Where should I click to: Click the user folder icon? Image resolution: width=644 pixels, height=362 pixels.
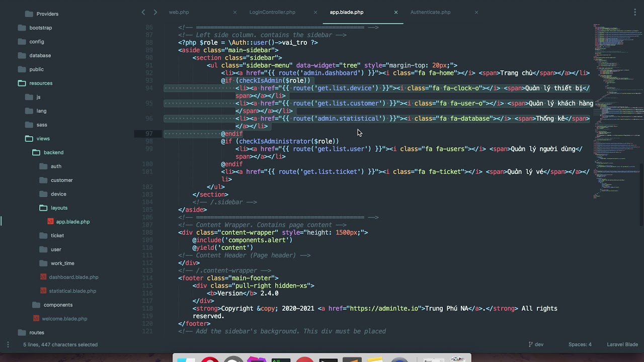click(x=43, y=249)
